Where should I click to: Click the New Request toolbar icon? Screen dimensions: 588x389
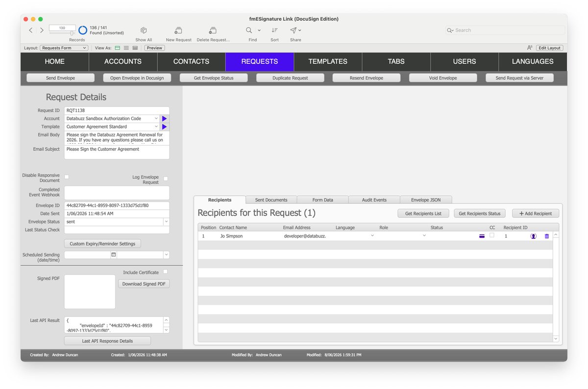pos(179,30)
